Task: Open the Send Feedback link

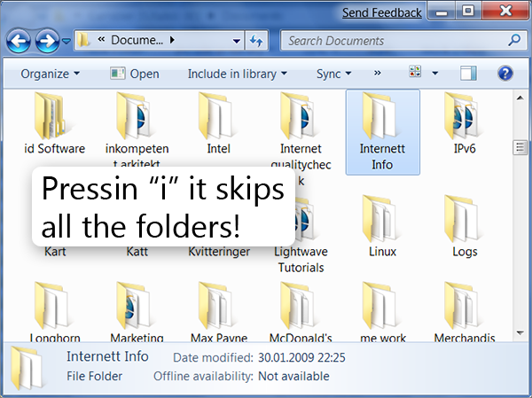Action: tap(381, 13)
